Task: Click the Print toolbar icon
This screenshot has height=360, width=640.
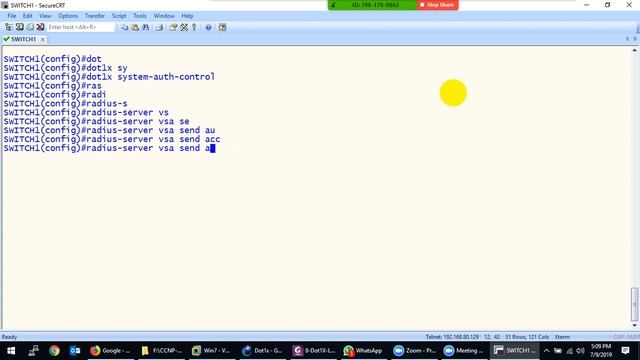Action: coord(159,27)
